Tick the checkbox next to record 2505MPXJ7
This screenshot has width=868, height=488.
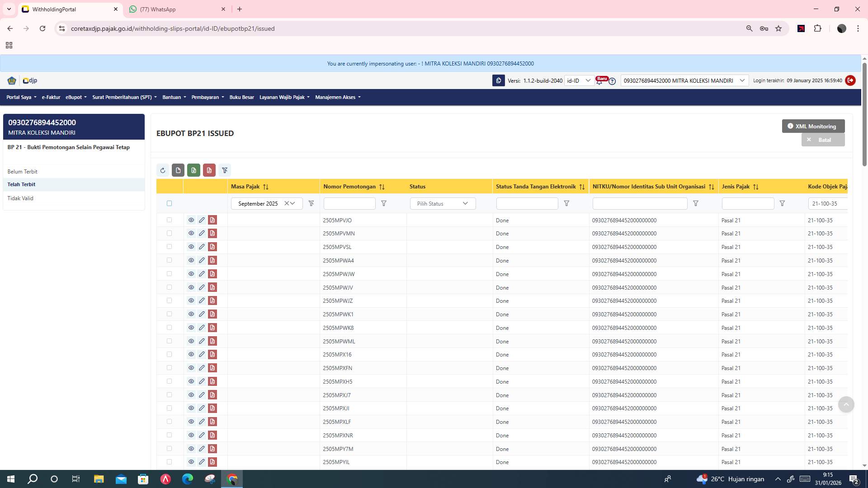170,394
